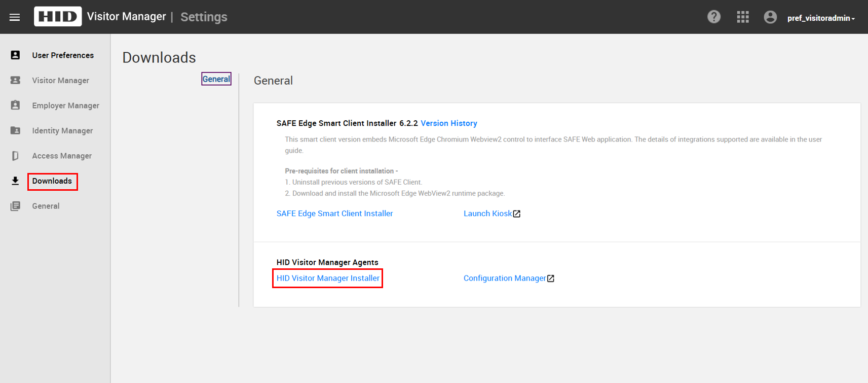This screenshot has width=868, height=383.
Task: Click the Identity Manager folder icon
Action: tap(16, 130)
